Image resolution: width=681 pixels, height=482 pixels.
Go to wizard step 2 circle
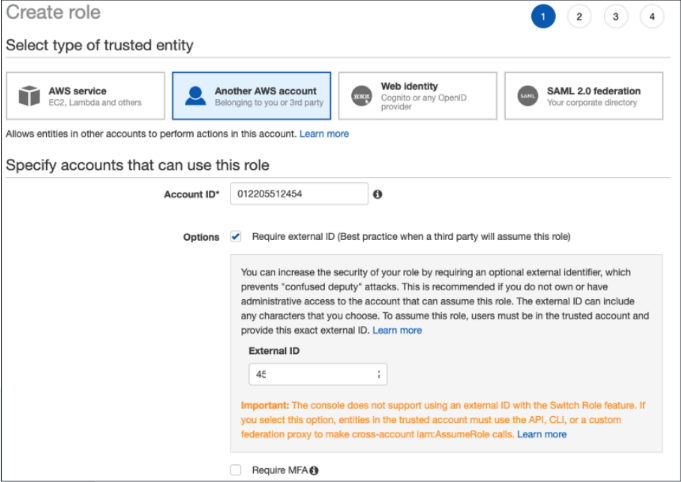point(579,17)
